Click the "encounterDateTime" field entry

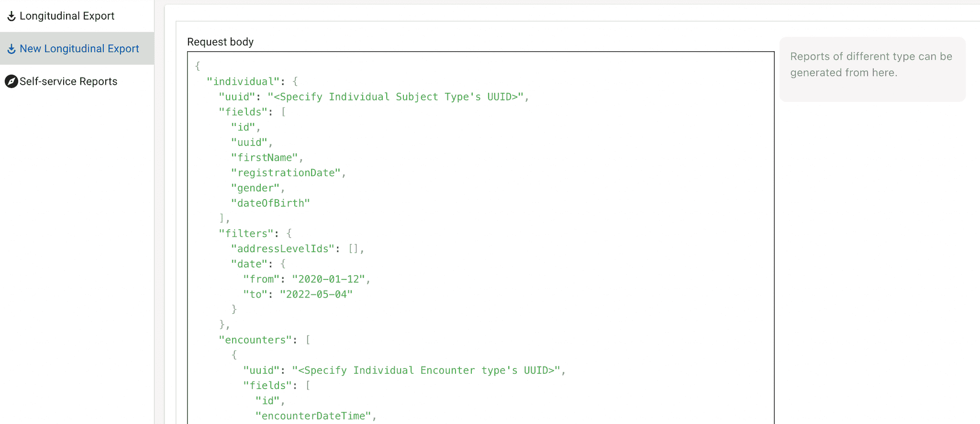(313, 416)
